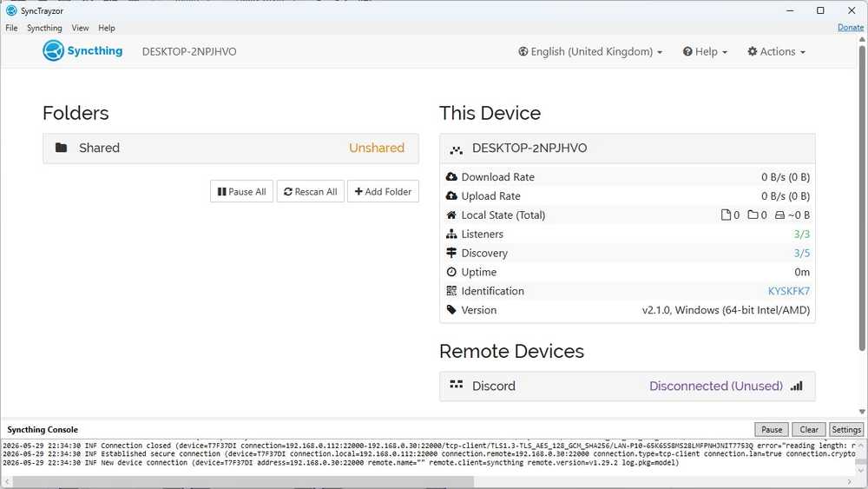868x489 pixels.
Task: Click the Listeners 3/3 value
Action: point(801,234)
